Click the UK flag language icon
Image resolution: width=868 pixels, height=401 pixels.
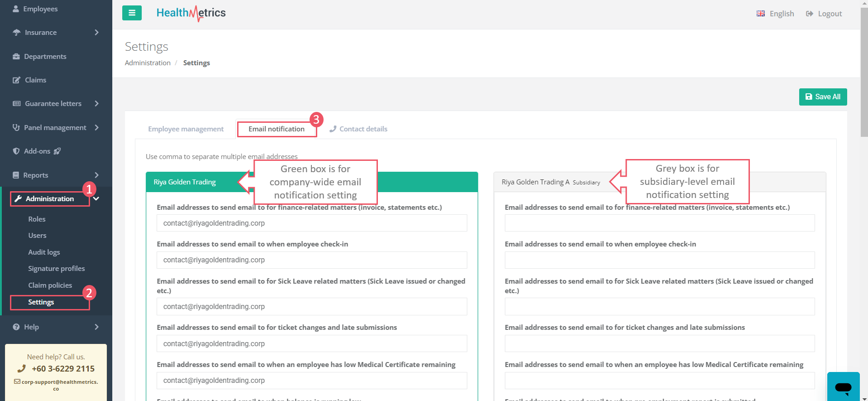[x=760, y=14]
